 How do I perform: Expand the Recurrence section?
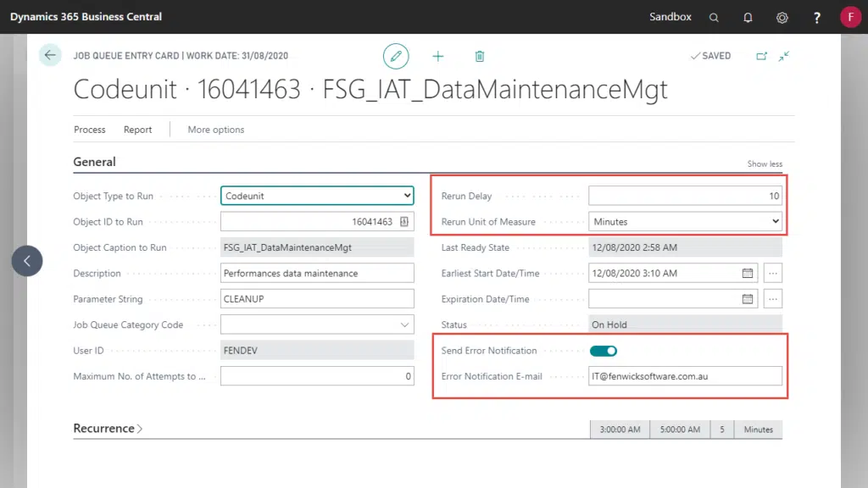[x=108, y=429]
